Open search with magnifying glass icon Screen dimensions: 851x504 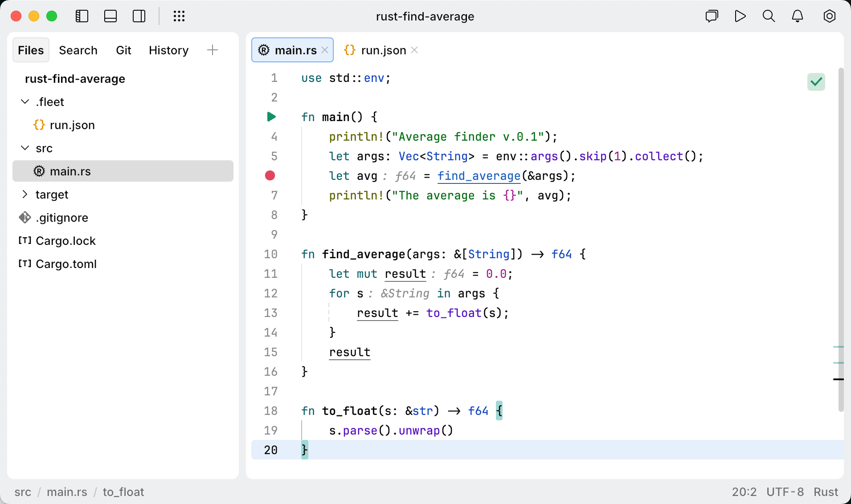pyautogui.click(x=769, y=16)
